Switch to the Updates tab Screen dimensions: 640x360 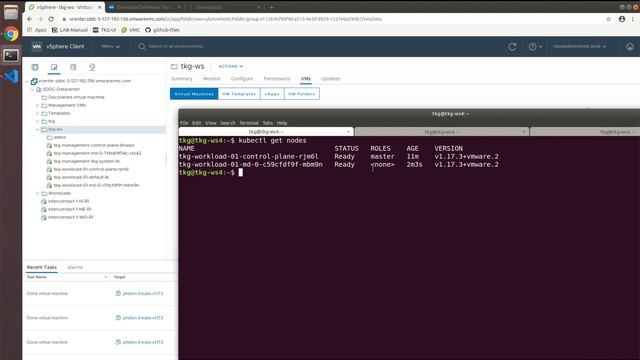(330, 78)
